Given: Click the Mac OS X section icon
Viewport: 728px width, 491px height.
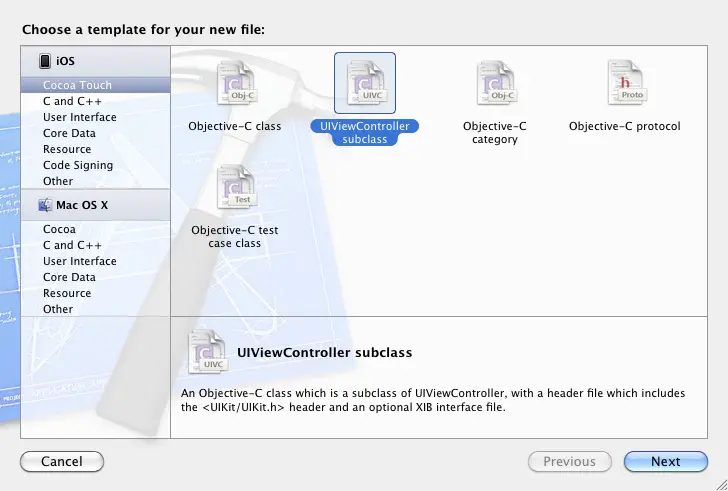Looking at the screenshot, I should pyautogui.click(x=45, y=205).
